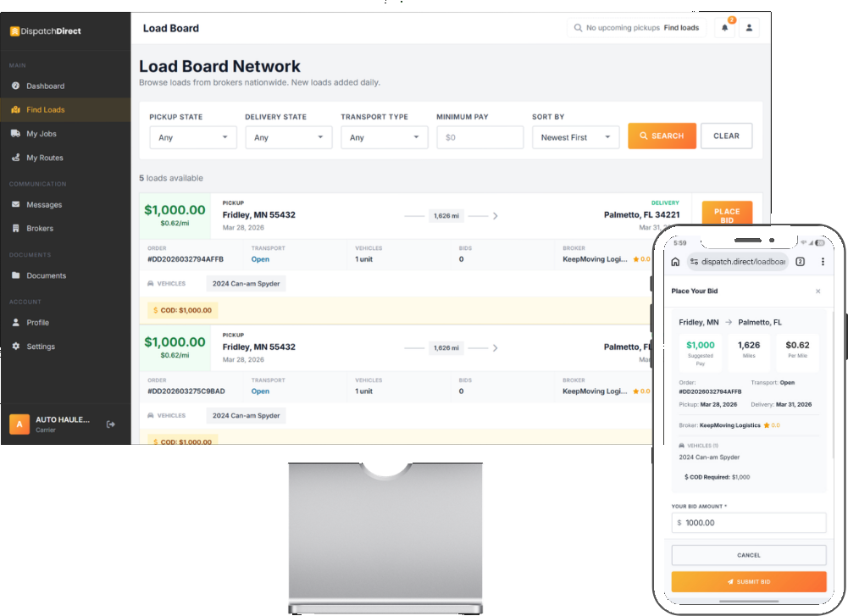Click the Messages envelope icon
The image size is (848, 616).
click(16, 204)
